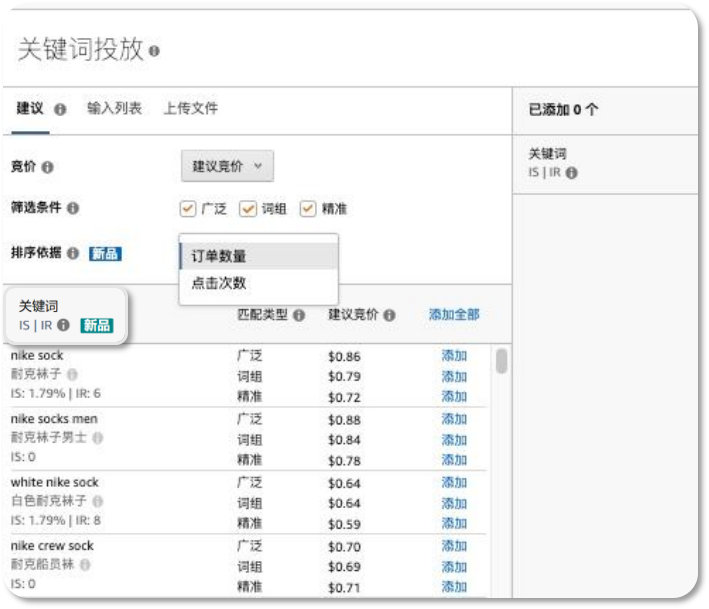Click translation info icon beside 耐克袜子
The image size is (709, 609).
(72, 374)
